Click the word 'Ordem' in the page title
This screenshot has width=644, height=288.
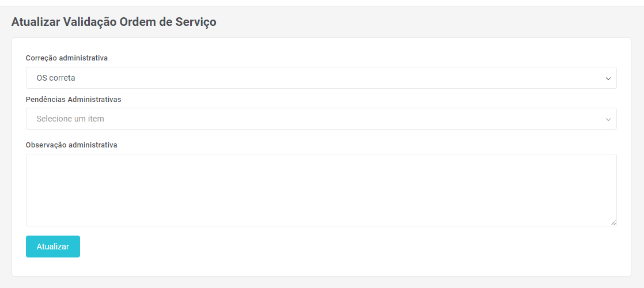click(x=137, y=22)
